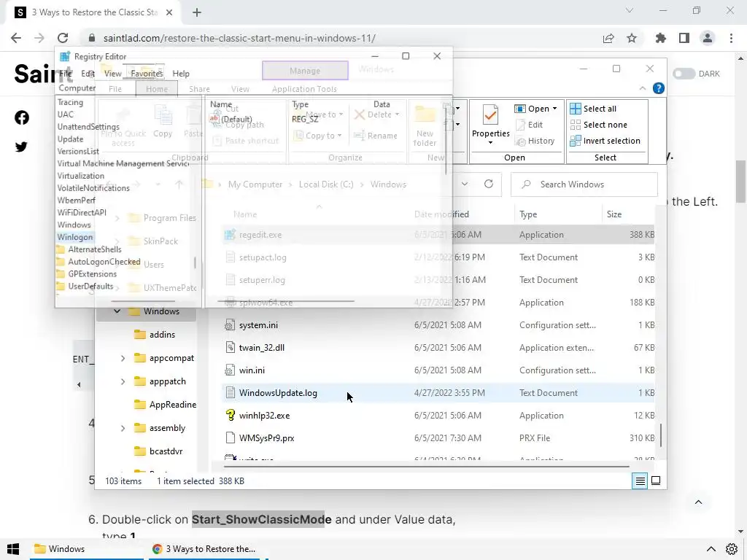Viewport: 747px width, 560px height.
Task: Open the Chrome three-dot menu
Action: tap(731, 38)
